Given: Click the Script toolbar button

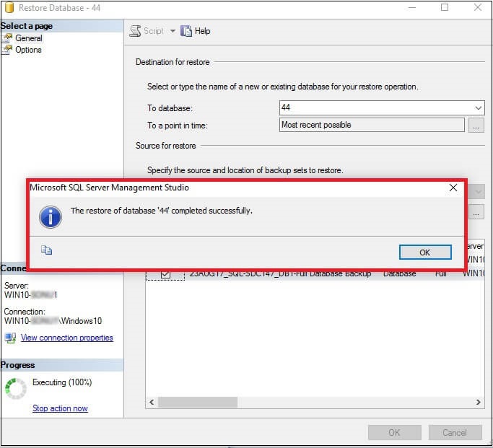Looking at the screenshot, I should pyautogui.click(x=147, y=31).
